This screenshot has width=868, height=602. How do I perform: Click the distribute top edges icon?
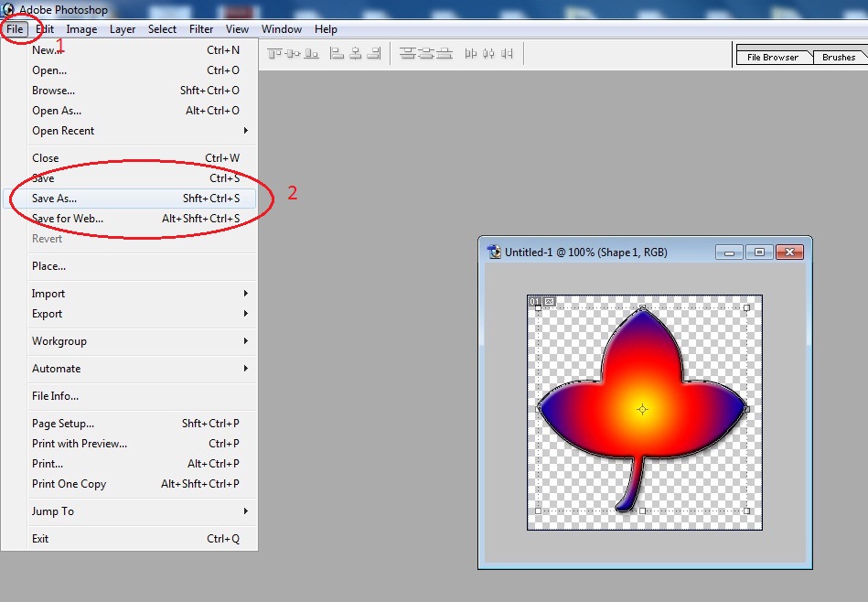406,52
